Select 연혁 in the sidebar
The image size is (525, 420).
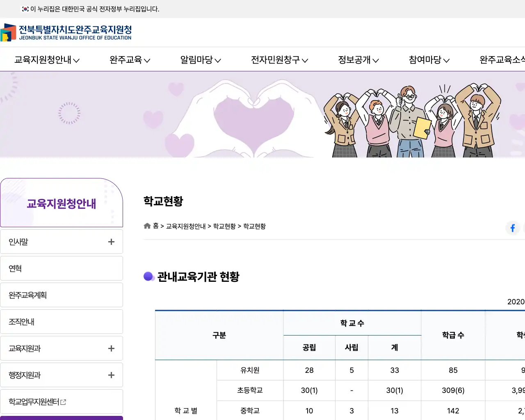click(x=15, y=268)
